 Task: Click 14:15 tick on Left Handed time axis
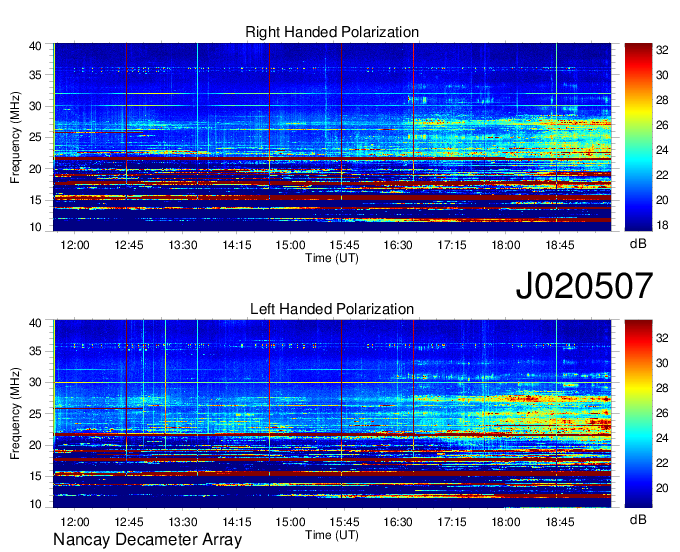(237, 522)
